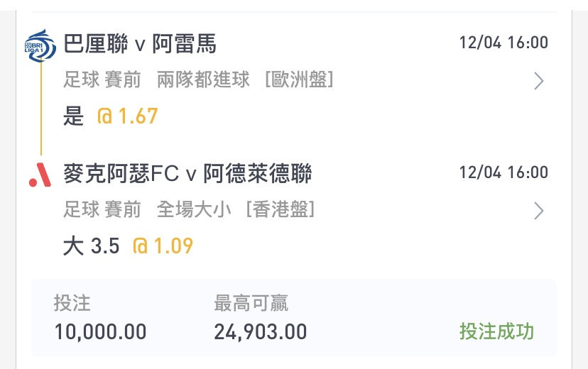Click the 10,000.00 stake amount
This screenshot has height=369, width=588.
(100, 332)
